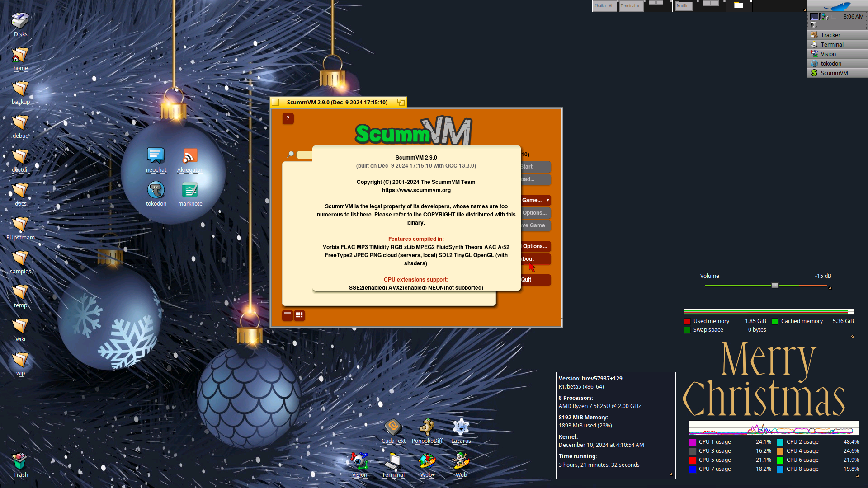Viewport: 868px width, 488px height.
Task: Click the CPU usage history graph
Action: 774,427
